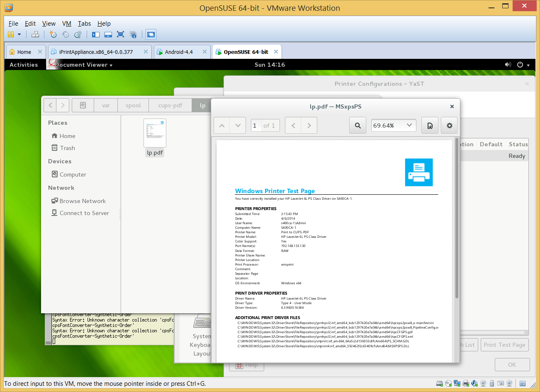This screenshot has width=540, height=392.
Task: Revert the VM to its snapshot
Action: pyautogui.click(x=65, y=34)
